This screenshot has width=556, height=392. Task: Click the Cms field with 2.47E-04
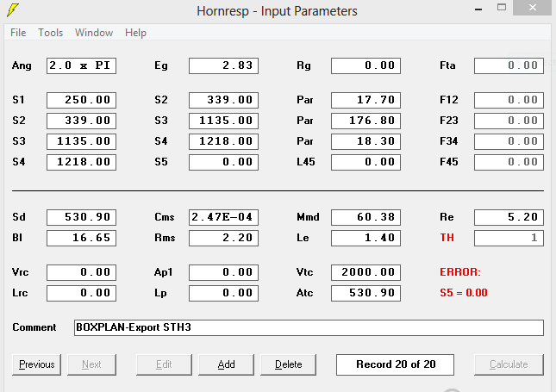coord(224,217)
